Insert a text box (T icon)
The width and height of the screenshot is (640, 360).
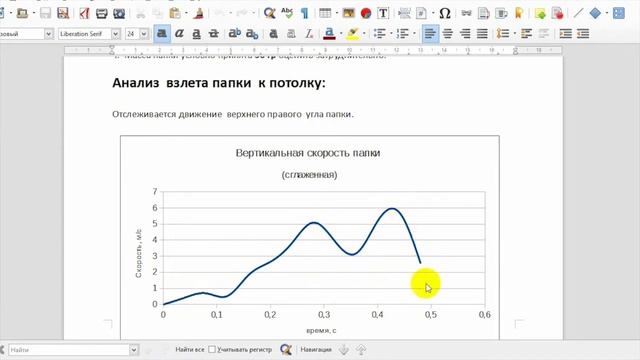383,13
